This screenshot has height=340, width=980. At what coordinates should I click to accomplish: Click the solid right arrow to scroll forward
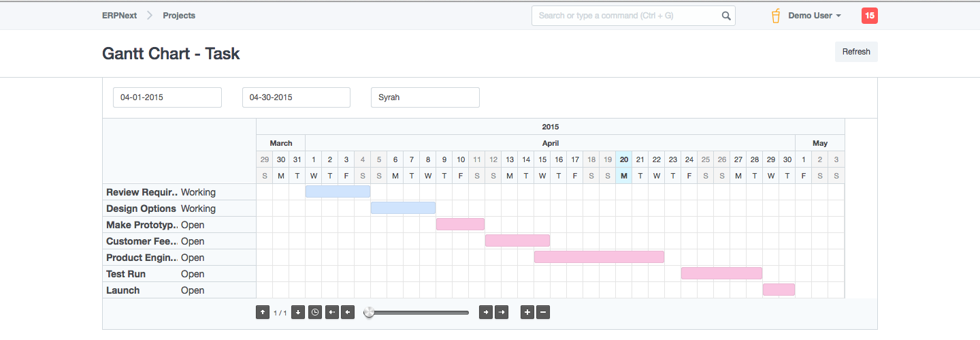click(x=486, y=312)
